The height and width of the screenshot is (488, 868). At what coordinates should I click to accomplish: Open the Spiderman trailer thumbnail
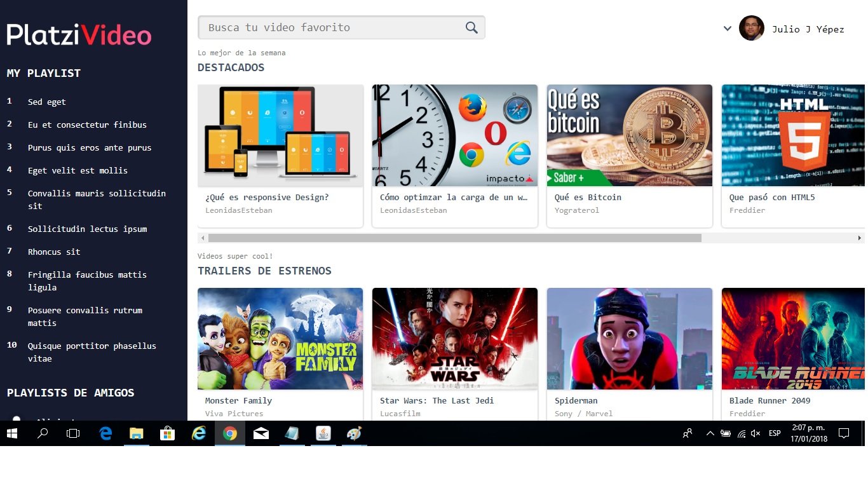click(630, 339)
